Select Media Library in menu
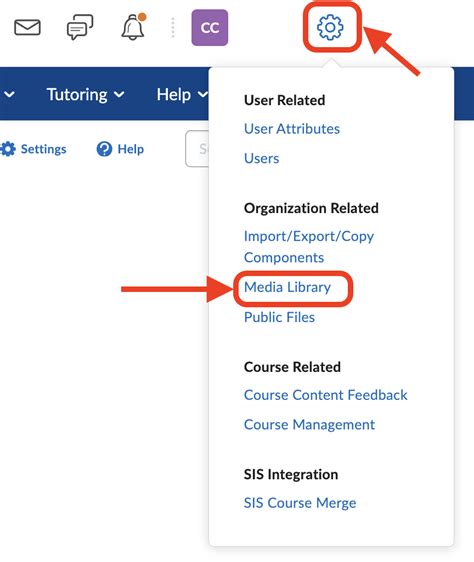This screenshot has height=562, width=474. click(x=288, y=287)
